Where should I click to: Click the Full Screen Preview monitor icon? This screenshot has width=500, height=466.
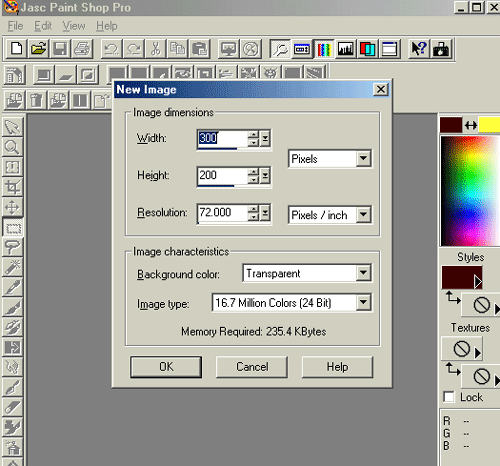pyautogui.click(x=229, y=49)
